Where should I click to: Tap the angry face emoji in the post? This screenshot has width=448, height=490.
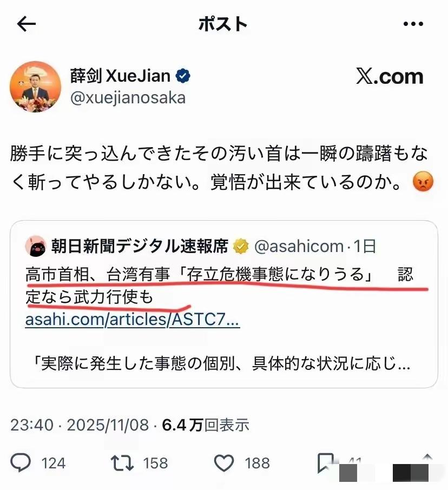(x=423, y=182)
